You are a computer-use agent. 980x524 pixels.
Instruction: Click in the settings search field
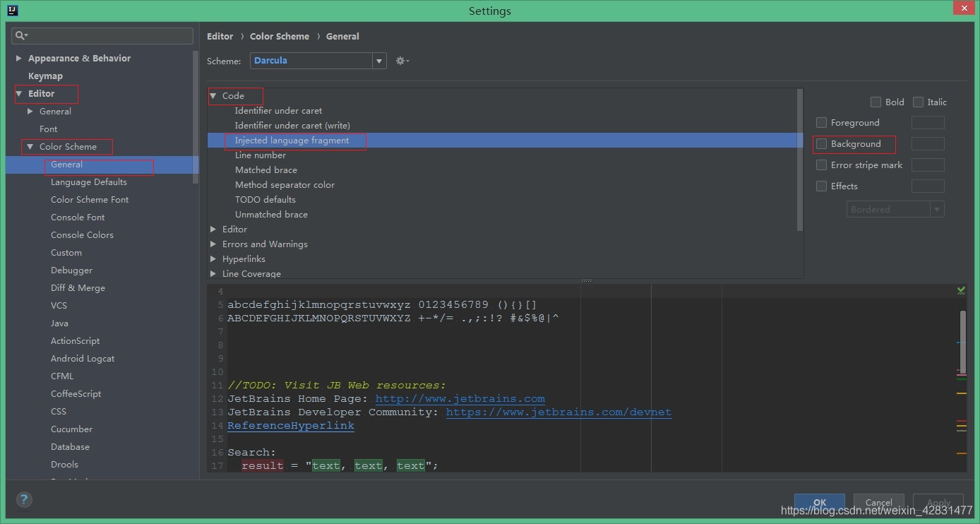(x=102, y=35)
